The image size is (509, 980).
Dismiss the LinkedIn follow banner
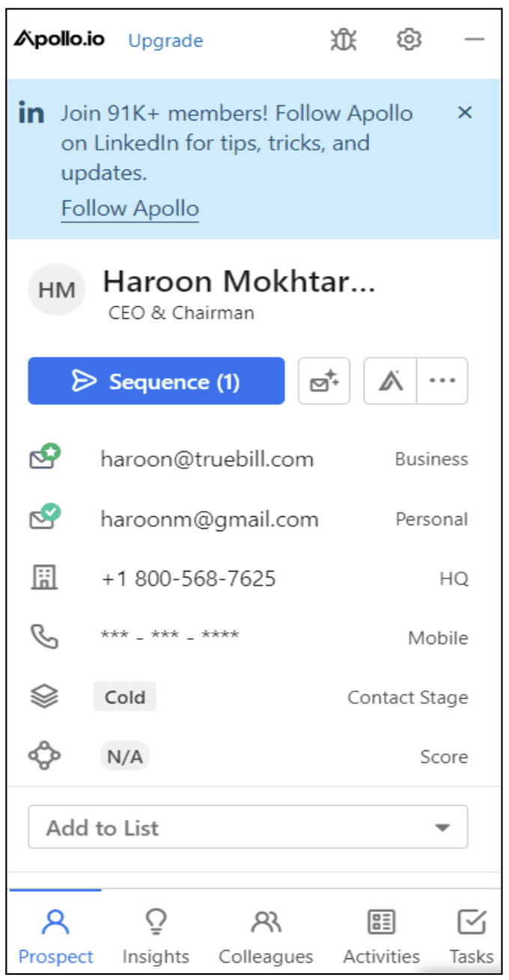click(465, 112)
